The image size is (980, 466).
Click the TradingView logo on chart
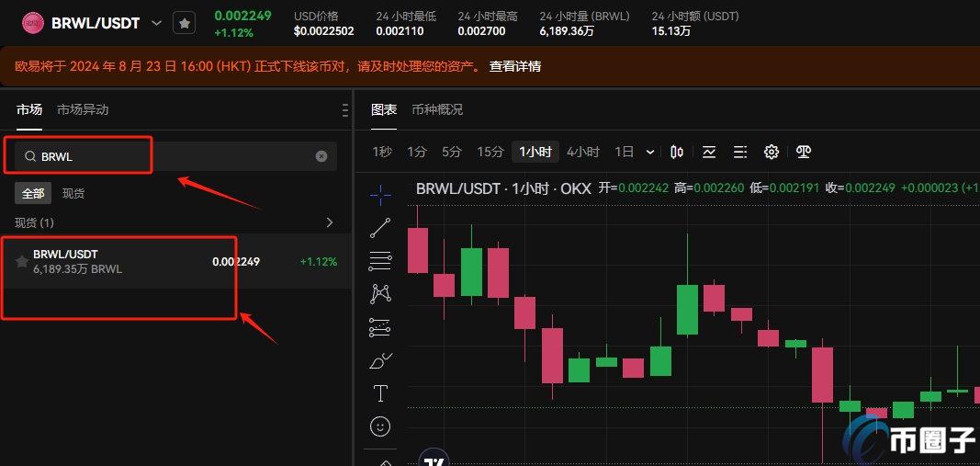434,460
